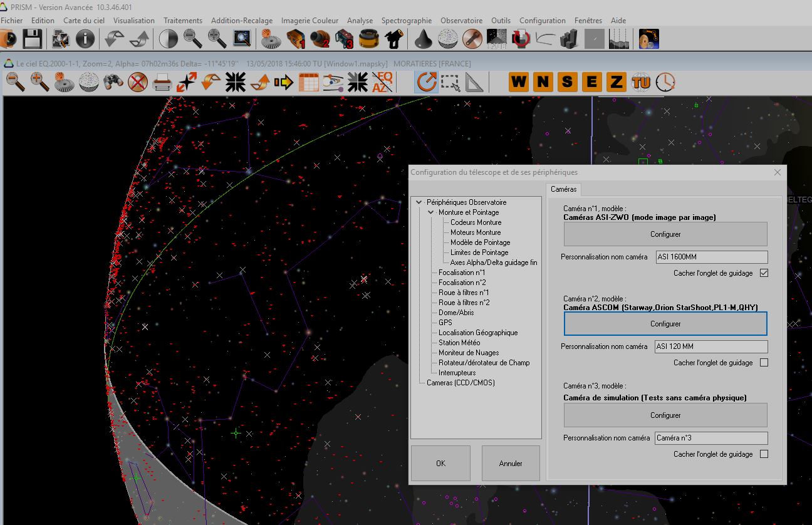Open the camera number 3 toolbar icon

click(x=344, y=39)
